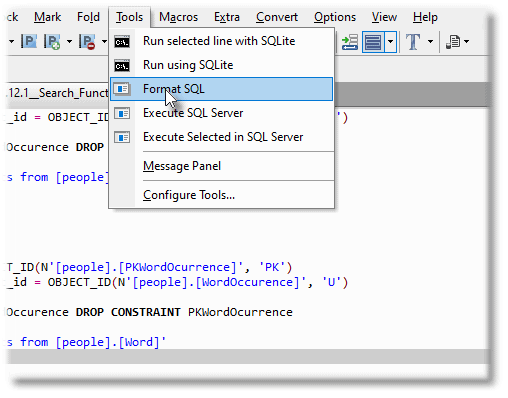Open the Mark menu

pyautogui.click(x=47, y=17)
